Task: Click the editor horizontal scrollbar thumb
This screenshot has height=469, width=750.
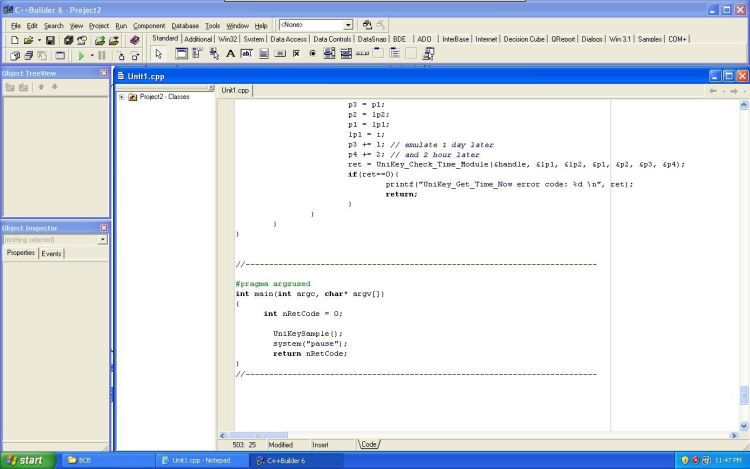Action: coord(258,436)
